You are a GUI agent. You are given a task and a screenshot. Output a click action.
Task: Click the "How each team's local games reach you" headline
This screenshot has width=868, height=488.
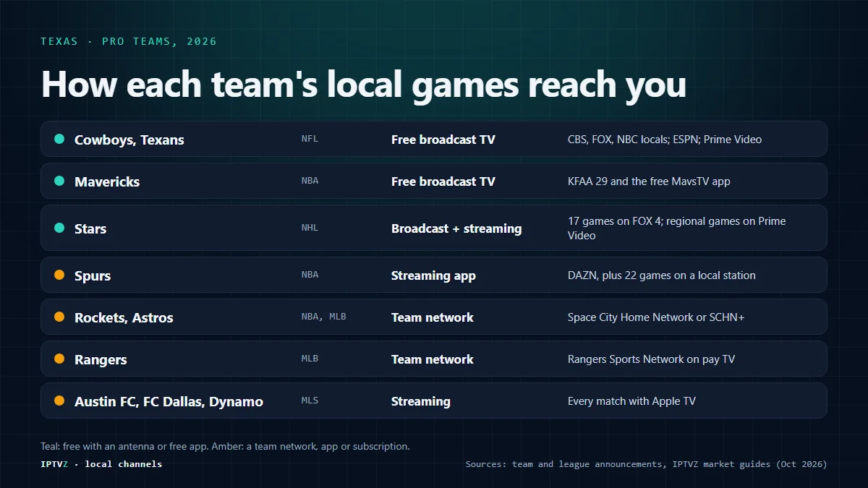click(x=364, y=84)
